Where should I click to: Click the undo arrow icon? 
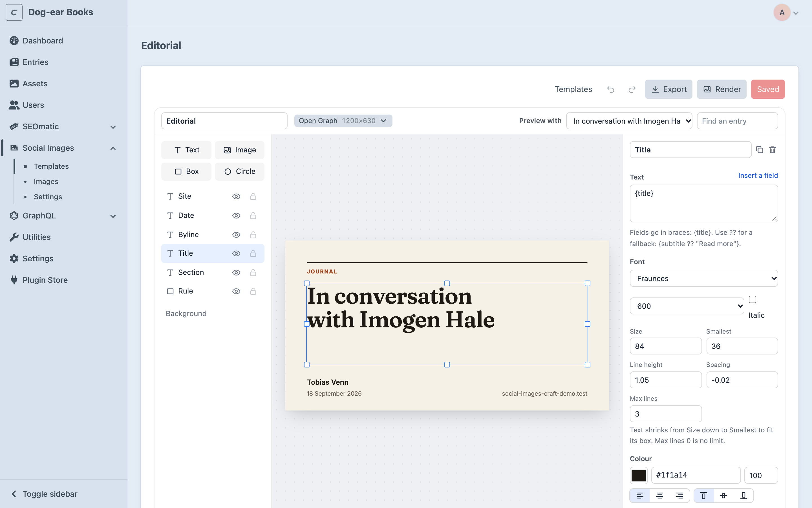(610, 89)
